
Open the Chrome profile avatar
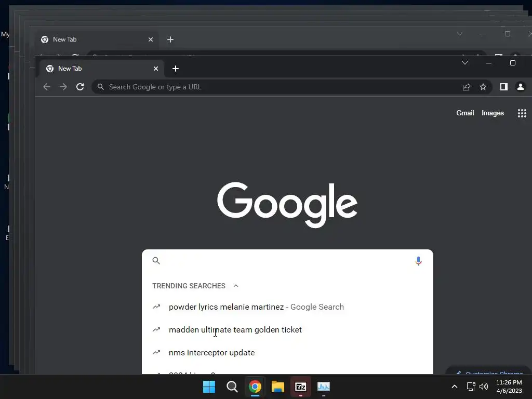pyautogui.click(x=521, y=87)
